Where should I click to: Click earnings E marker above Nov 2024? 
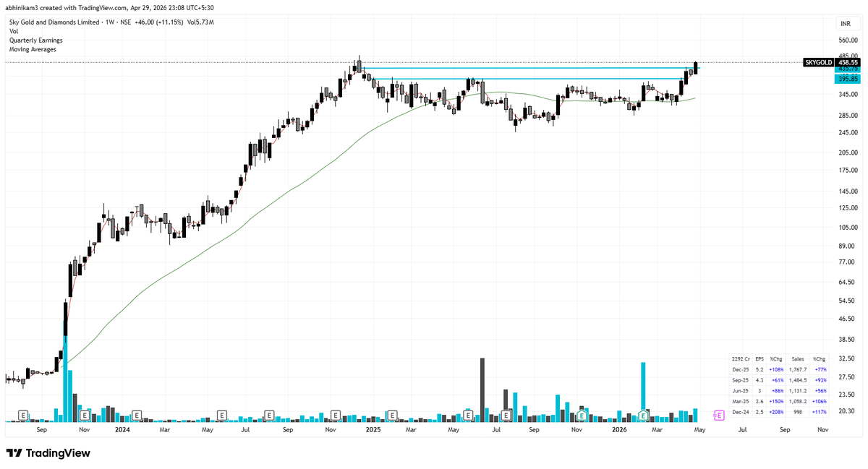tap(335, 416)
